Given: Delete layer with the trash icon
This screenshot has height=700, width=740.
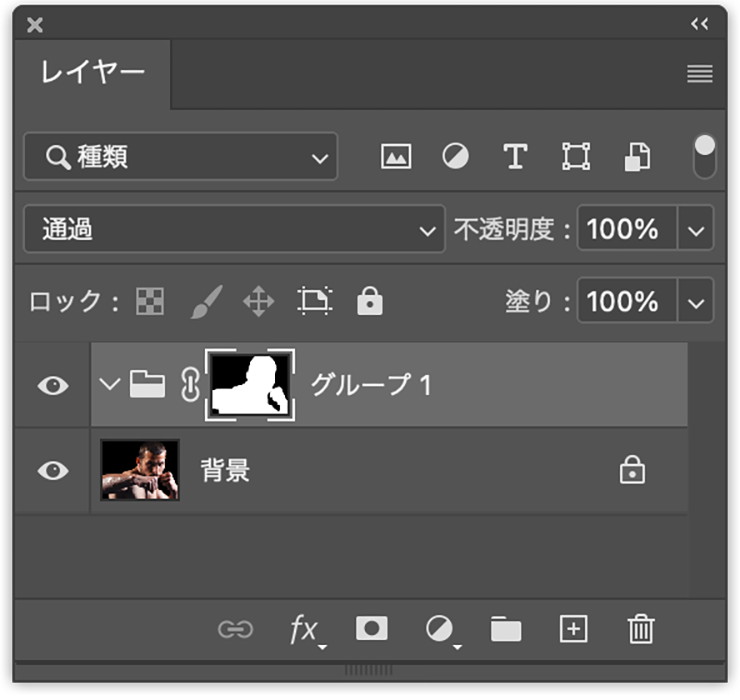Looking at the screenshot, I should (x=640, y=628).
